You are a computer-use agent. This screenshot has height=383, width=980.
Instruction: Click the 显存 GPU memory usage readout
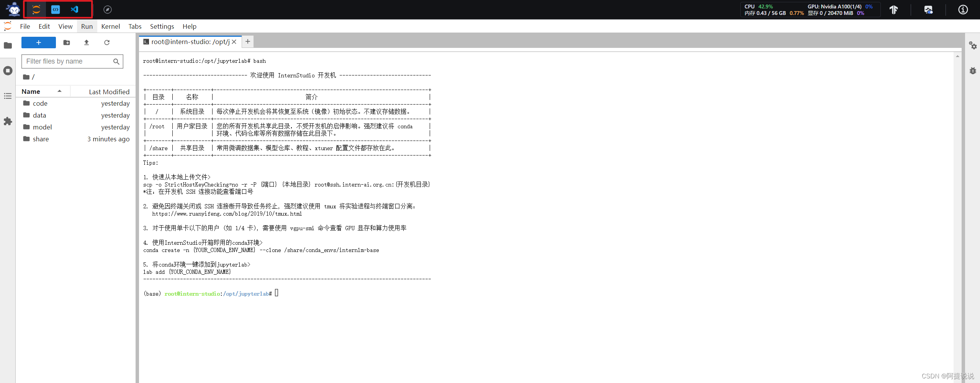(836, 13)
